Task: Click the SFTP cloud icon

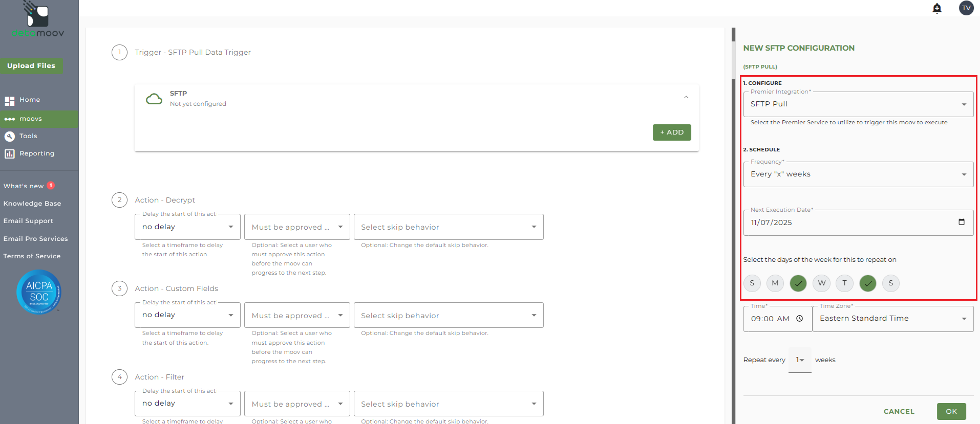Action: tap(154, 99)
